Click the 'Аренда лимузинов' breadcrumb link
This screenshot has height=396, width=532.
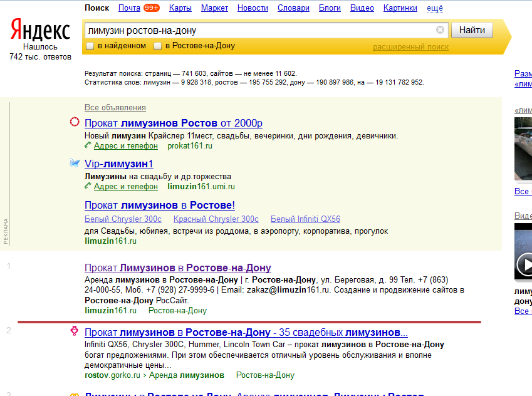187,375
